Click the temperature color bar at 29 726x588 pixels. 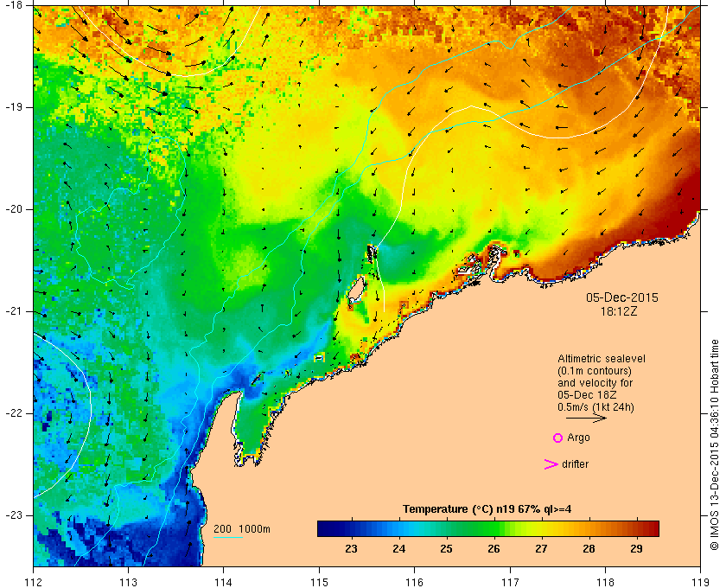637,528
